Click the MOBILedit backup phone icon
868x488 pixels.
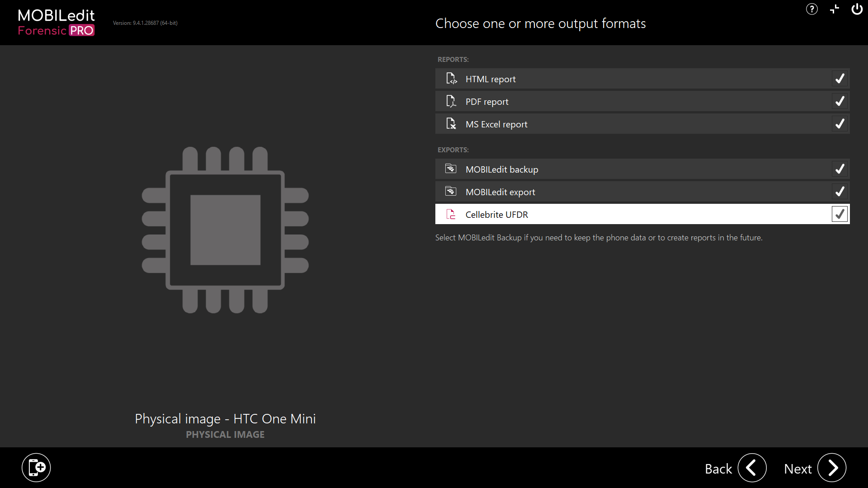coord(451,169)
